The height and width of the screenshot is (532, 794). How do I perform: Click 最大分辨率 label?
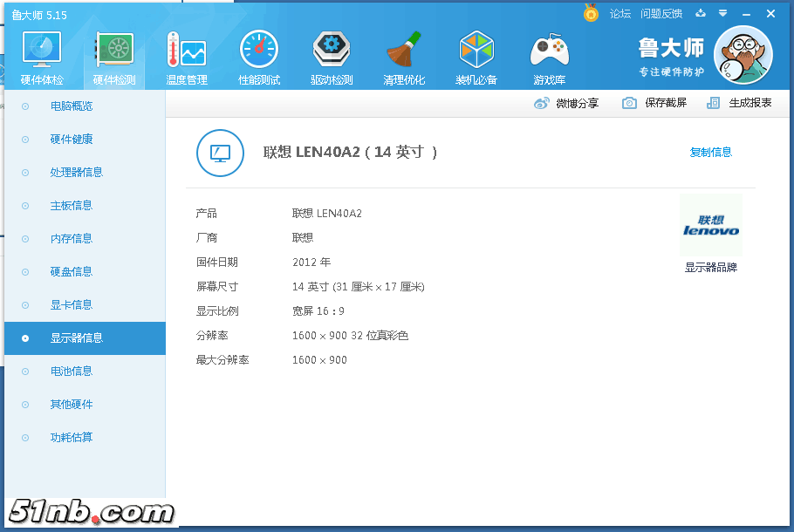(222, 360)
